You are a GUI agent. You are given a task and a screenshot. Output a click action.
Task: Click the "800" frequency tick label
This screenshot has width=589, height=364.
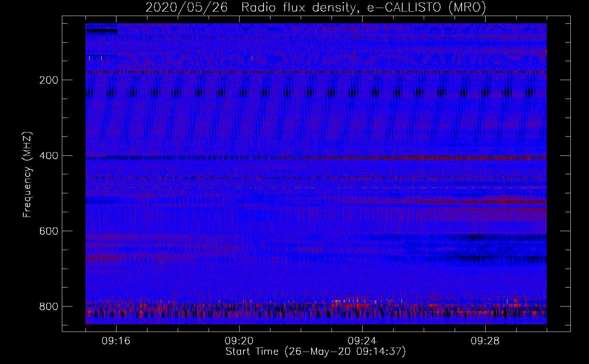click(x=48, y=307)
